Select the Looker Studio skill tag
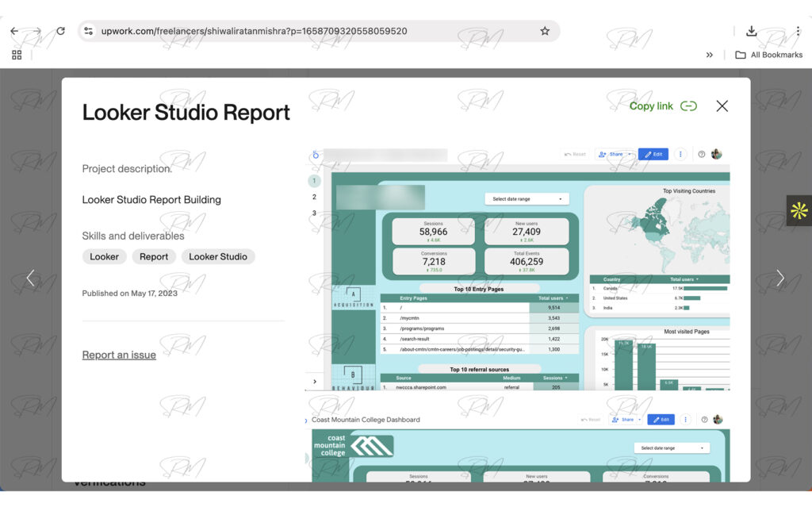Image resolution: width=812 pixels, height=507 pixels. tap(218, 256)
